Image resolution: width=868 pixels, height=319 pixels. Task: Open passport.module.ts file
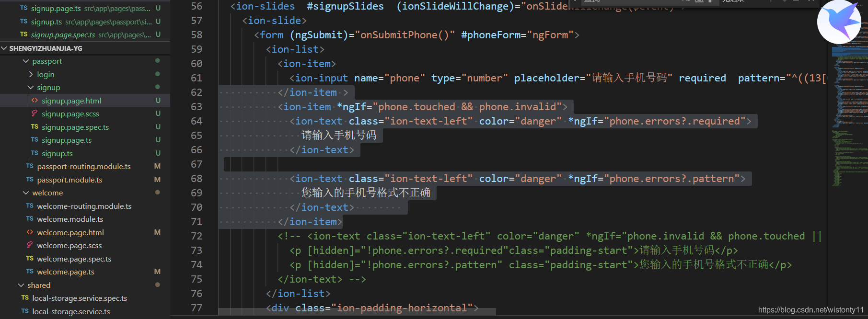(x=85, y=180)
